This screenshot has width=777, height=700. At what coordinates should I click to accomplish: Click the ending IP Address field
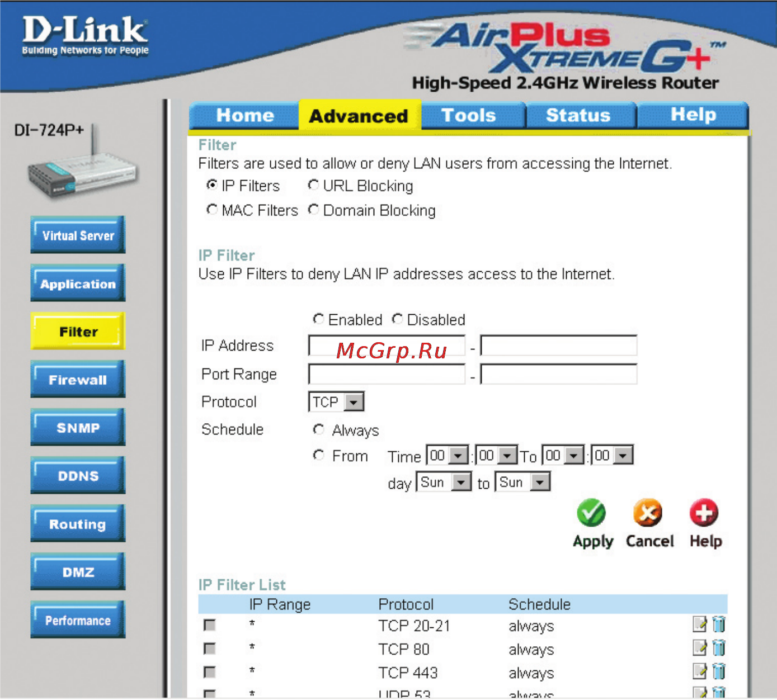pyautogui.click(x=559, y=346)
